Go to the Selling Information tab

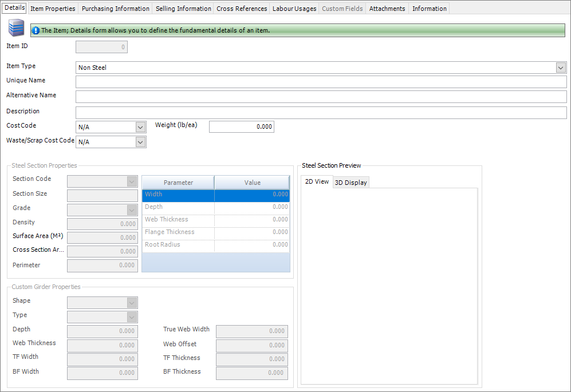183,9
